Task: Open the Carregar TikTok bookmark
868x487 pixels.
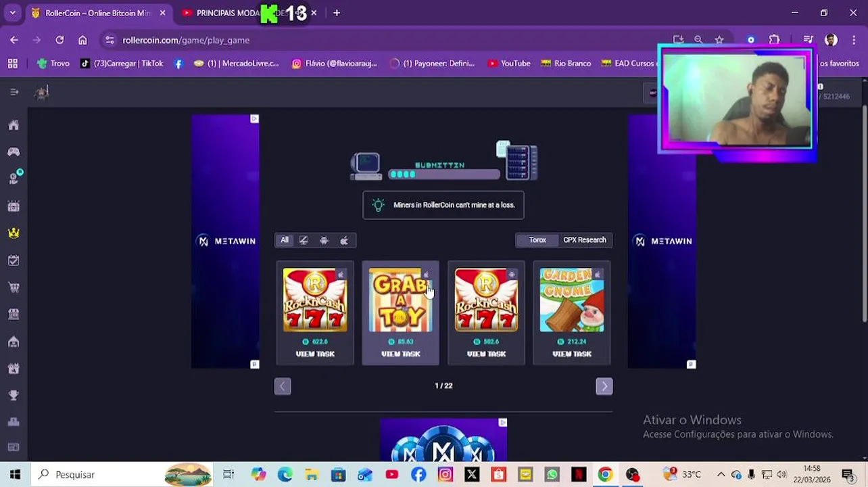Action: coord(122,63)
